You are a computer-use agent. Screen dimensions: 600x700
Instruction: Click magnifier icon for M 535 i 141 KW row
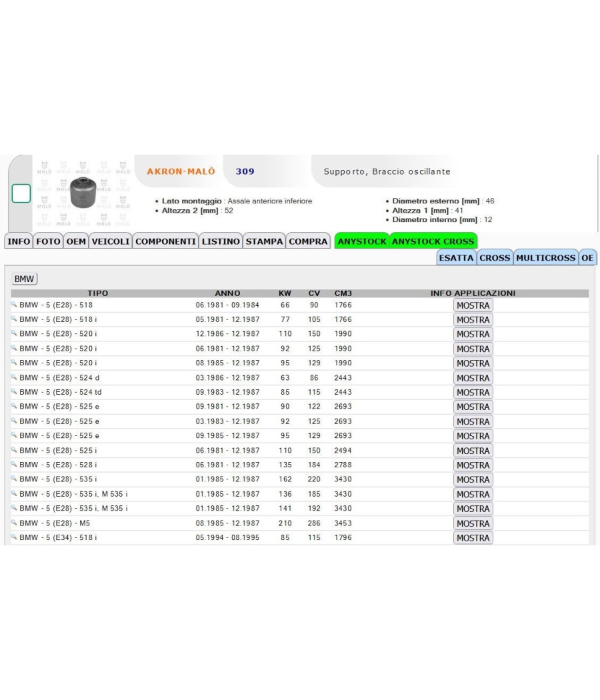(14, 507)
